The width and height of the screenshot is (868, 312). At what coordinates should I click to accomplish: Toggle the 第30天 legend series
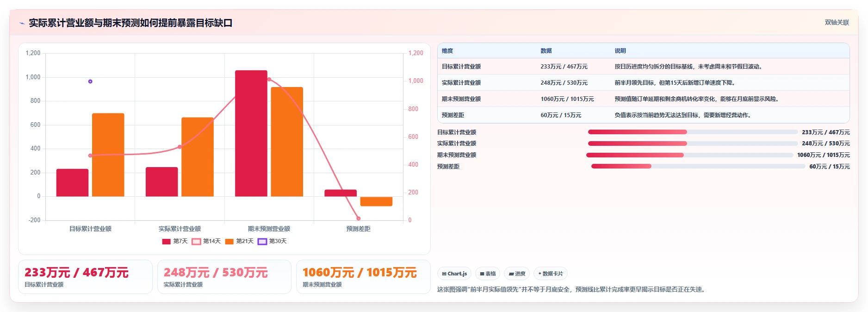pyautogui.click(x=272, y=241)
